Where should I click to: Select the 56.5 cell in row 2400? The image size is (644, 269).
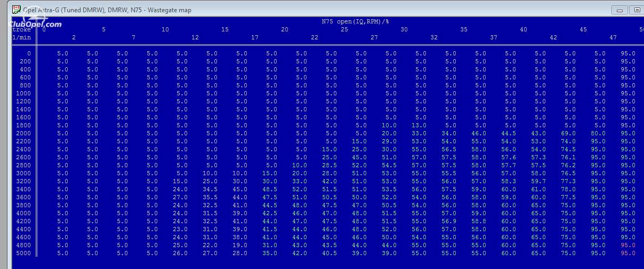tap(449, 150)
